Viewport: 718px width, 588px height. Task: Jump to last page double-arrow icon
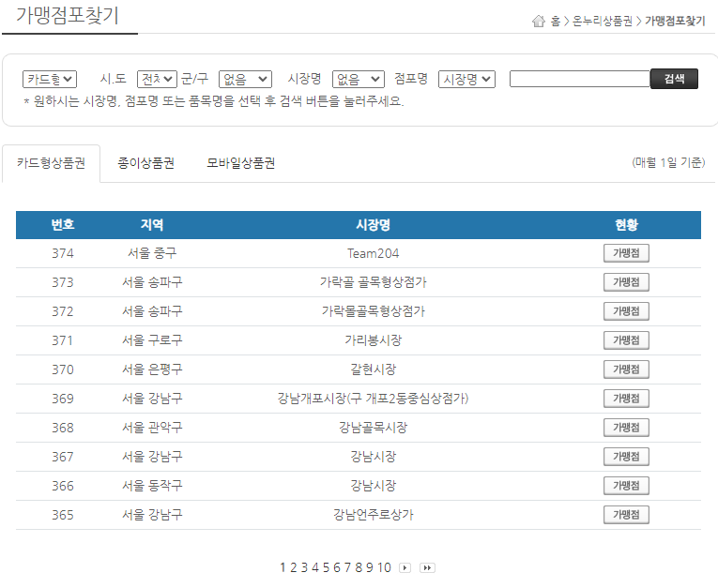pyautogui.click(x=427, y=568)
